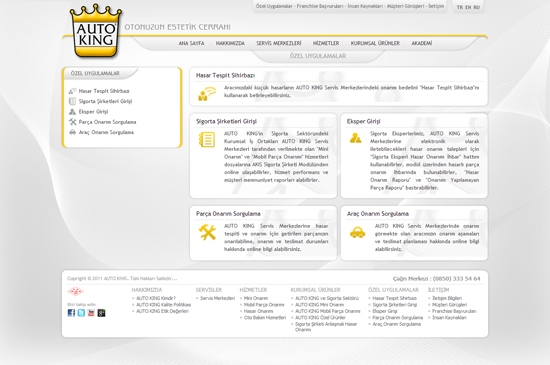Click the Bizi takip edin label

81,305
